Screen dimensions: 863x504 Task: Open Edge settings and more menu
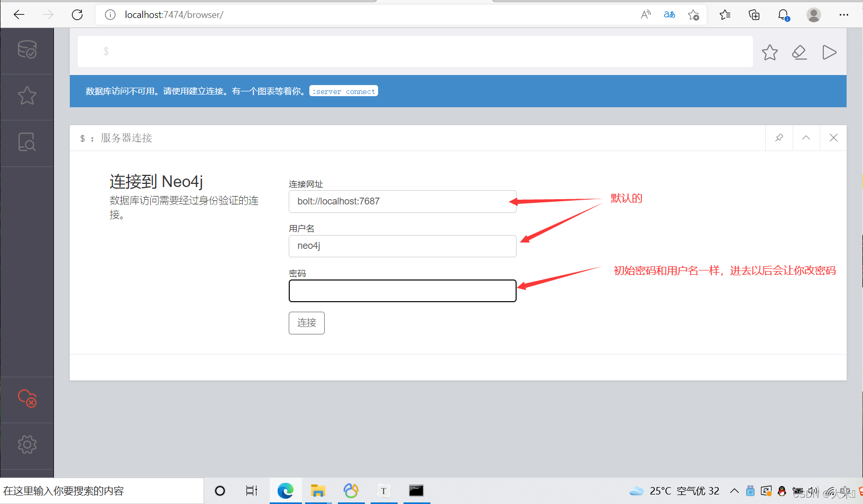click(844, 15)
